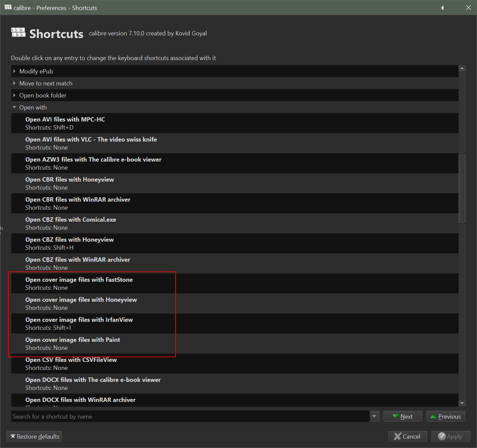Click the Shift+D shortcut text

pyautogui.click(x=63, y=128)
